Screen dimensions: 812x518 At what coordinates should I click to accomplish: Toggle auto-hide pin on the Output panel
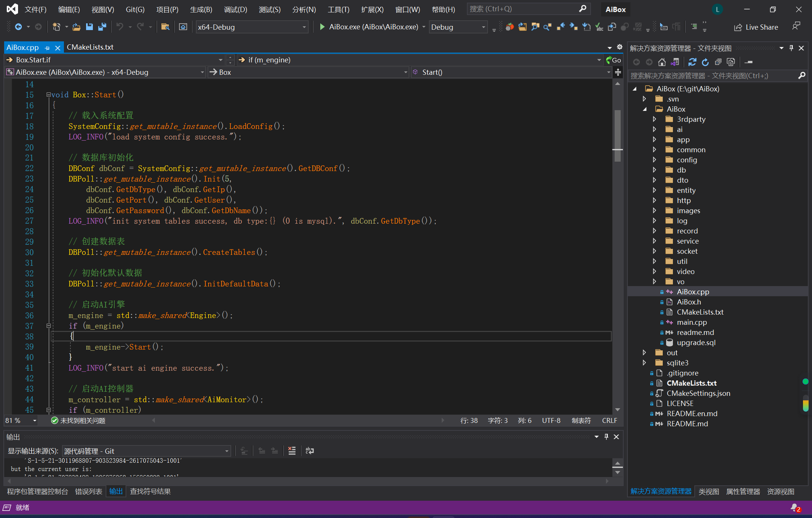click(x=606, y=436)
